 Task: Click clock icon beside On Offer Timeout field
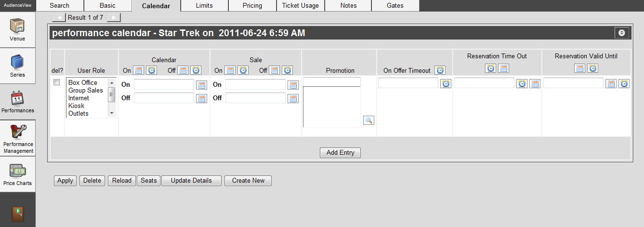446,84
